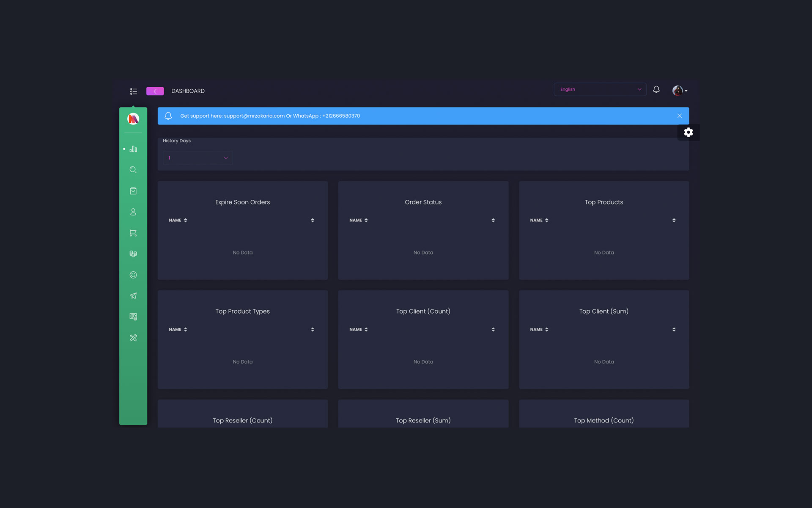
Task: Click the smiley face icon in sidebar
Action: (133, 274)
